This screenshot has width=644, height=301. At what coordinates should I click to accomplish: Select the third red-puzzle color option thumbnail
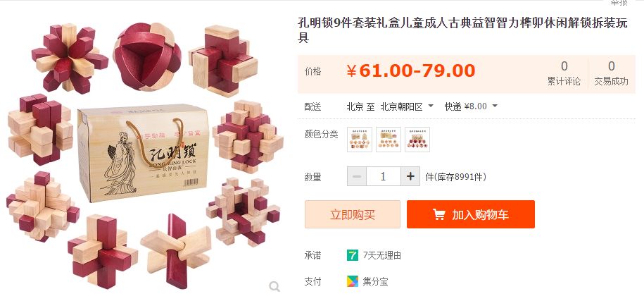(x=417, y=140)
